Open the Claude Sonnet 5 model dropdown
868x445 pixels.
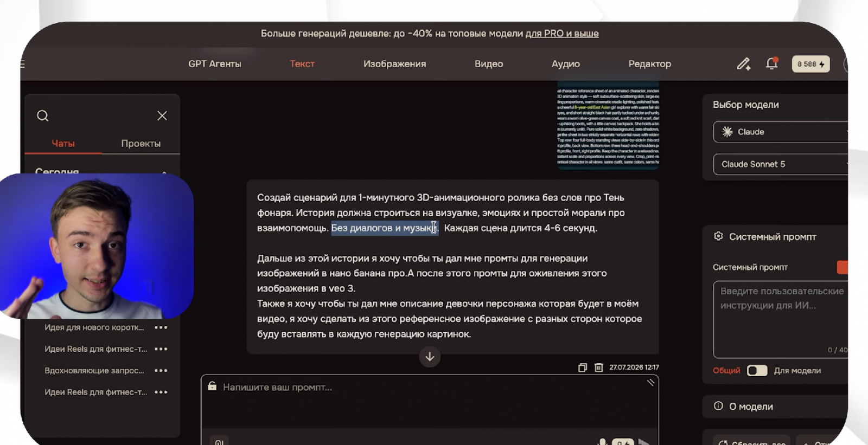point(781,164)
